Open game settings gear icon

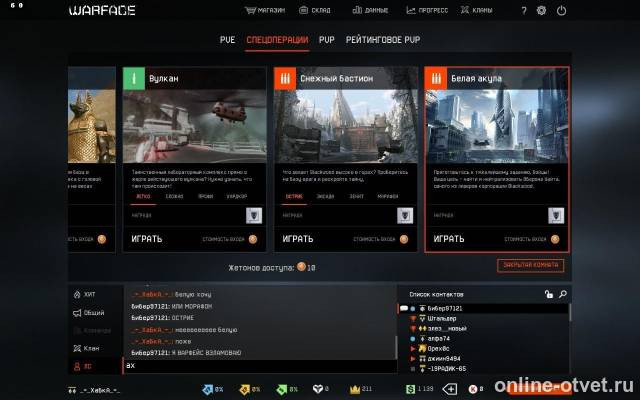(541, 10)
